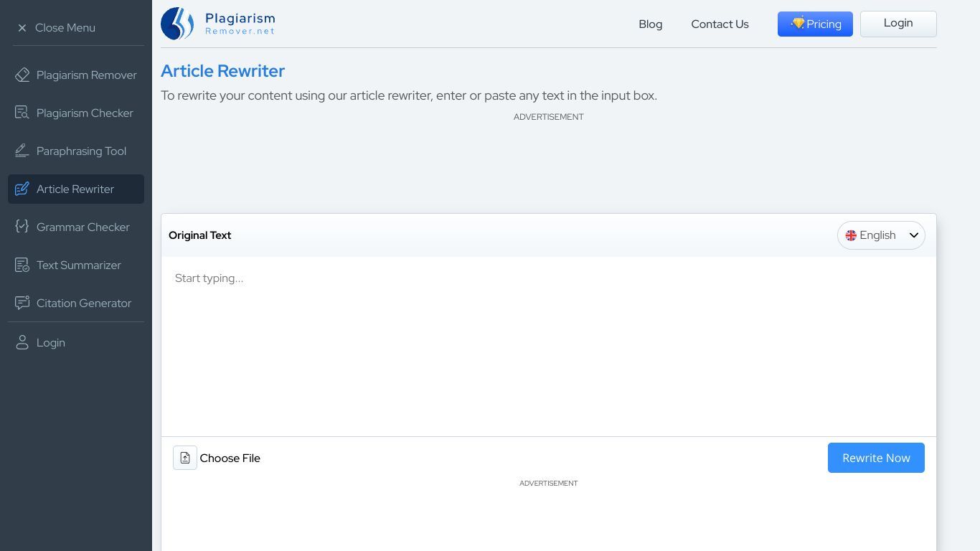Viewport: 980px width, 551px height.
Task: Click the Choose File label
Action: click(230, 458)
